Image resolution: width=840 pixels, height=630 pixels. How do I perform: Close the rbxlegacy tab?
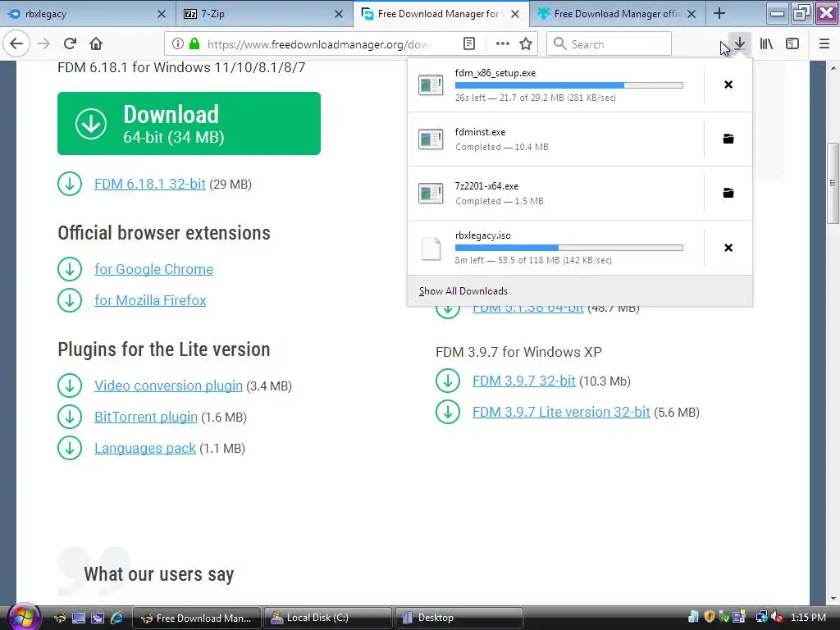[162, 14]
